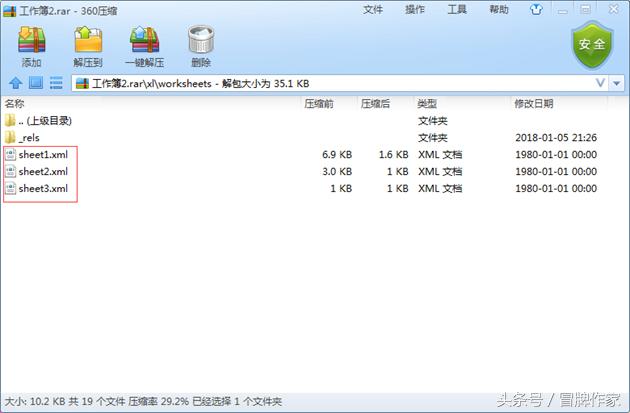The image size is (630, 413).
Task: Click the 添加 (Add) toolbar icon
Action: [x=31, y=40]
